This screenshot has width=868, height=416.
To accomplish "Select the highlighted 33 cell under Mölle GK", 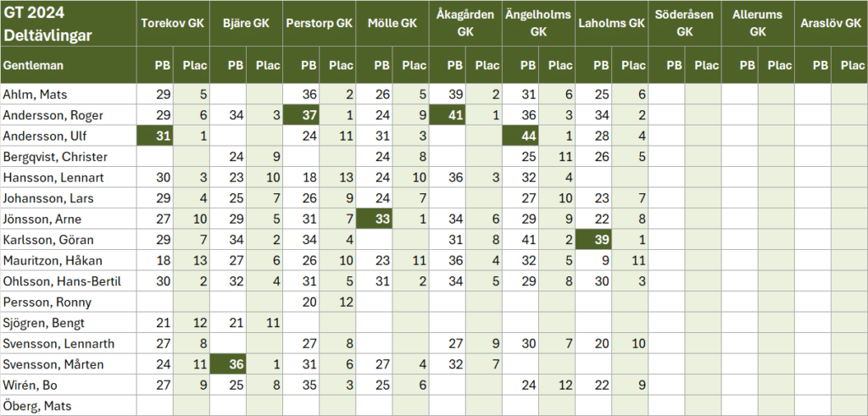I will 375,219.
